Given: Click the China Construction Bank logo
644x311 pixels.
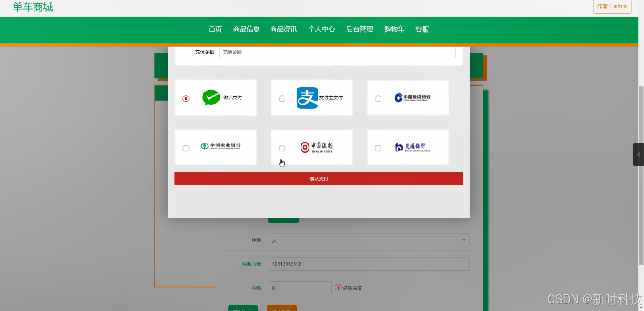Looking at the screenshot, I should 412,97.
